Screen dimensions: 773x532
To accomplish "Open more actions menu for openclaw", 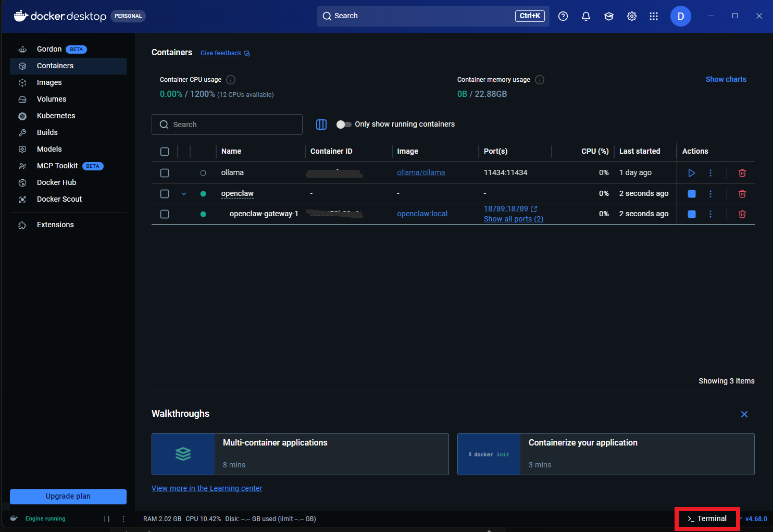I will click(x=710, y=194).
